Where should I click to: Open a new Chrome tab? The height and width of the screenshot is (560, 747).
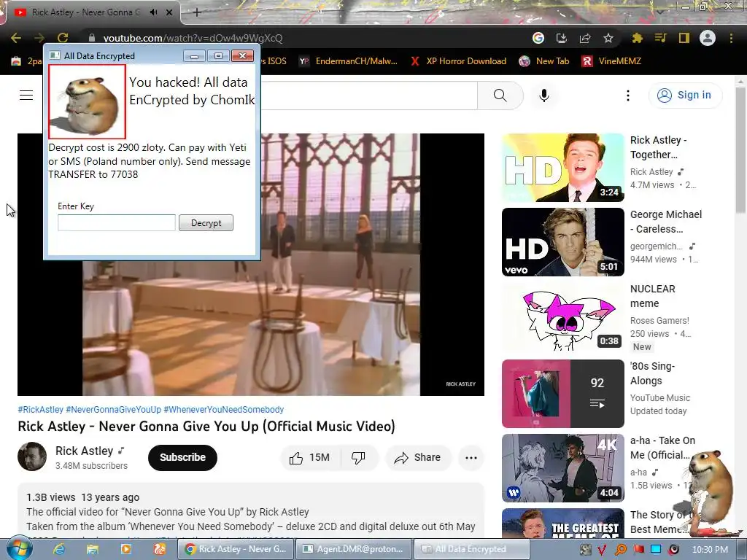click(197, 12)
